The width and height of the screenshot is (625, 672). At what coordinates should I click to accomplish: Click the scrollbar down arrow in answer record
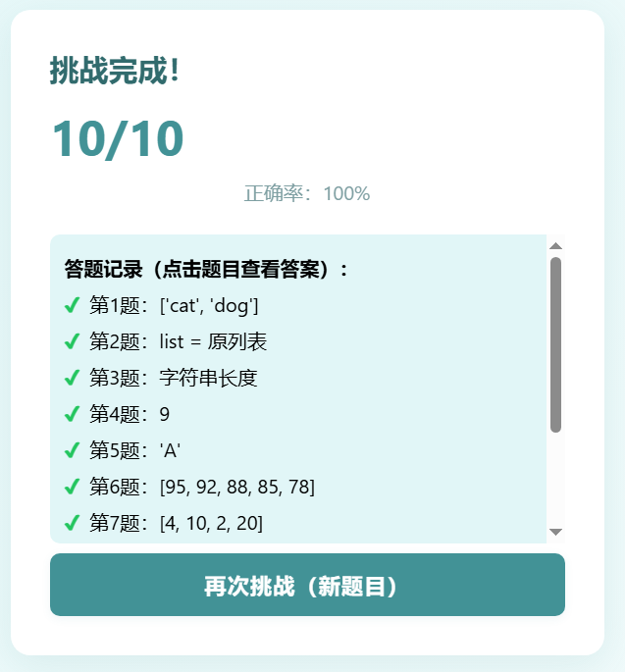click(x=555, y=532)
